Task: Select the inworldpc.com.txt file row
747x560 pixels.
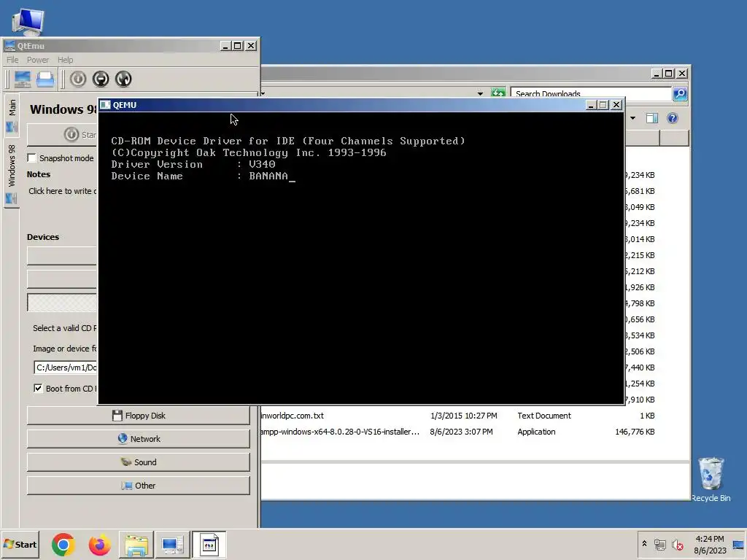Action: [x=458, y=416]
